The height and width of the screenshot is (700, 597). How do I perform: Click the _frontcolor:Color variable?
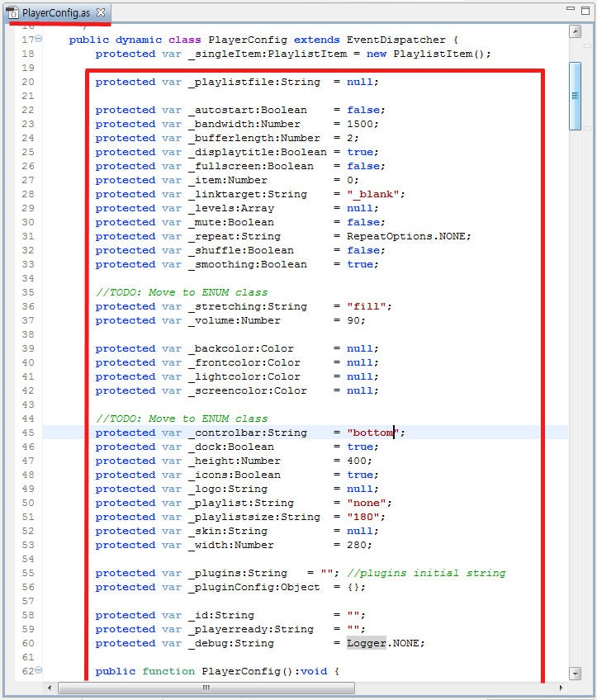click(244, 362)
